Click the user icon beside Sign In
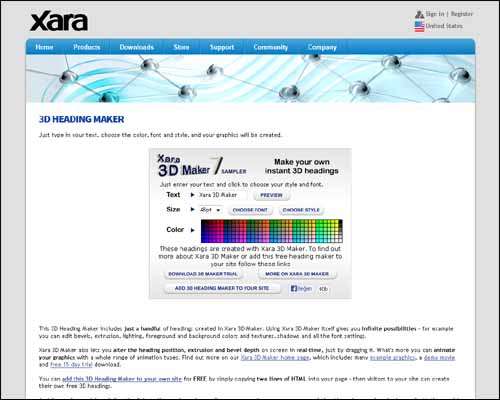Viewport: 500px width, 400px height. click(x=419, y=14)
